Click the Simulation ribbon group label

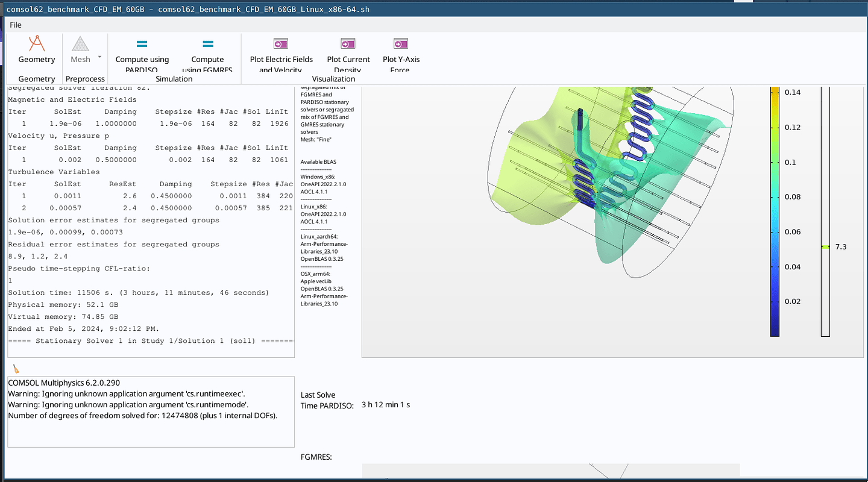tap(174, 78)
